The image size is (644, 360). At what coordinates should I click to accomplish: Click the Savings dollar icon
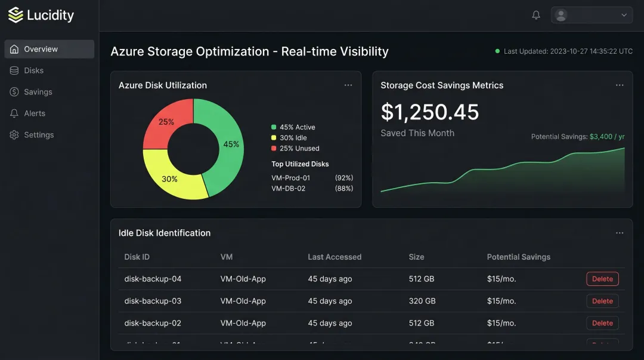pos(14,92)
